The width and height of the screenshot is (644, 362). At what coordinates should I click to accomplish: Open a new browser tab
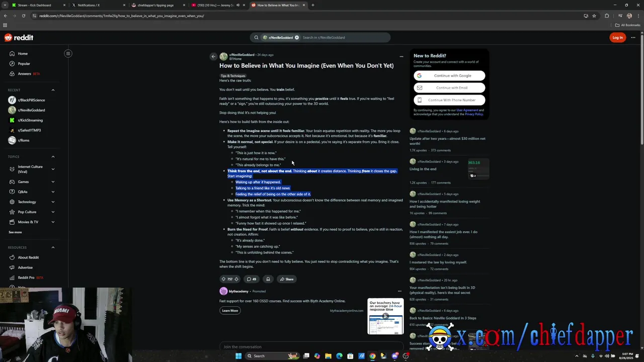312,5
